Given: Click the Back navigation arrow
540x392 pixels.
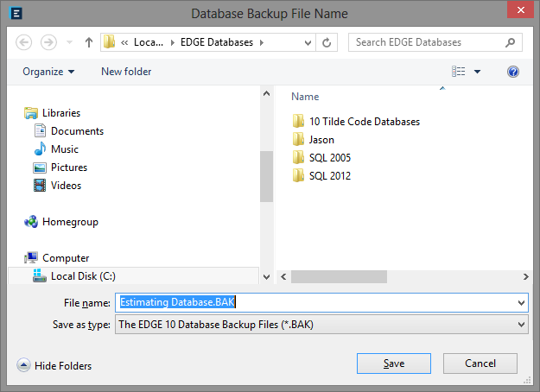Looking at the screenshot, I should click(24, 42).
